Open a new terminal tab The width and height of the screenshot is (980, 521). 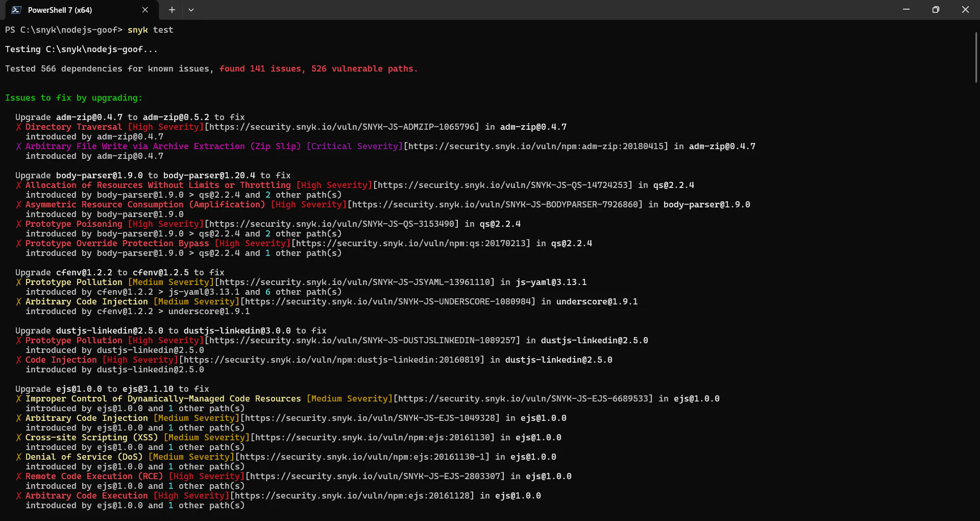[172, 10]
